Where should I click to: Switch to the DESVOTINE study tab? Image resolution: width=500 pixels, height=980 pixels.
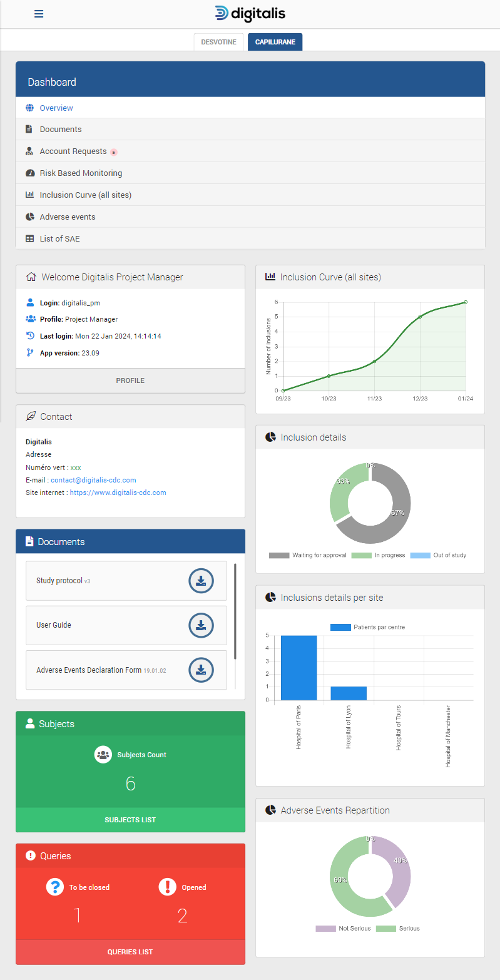point(218,43)
